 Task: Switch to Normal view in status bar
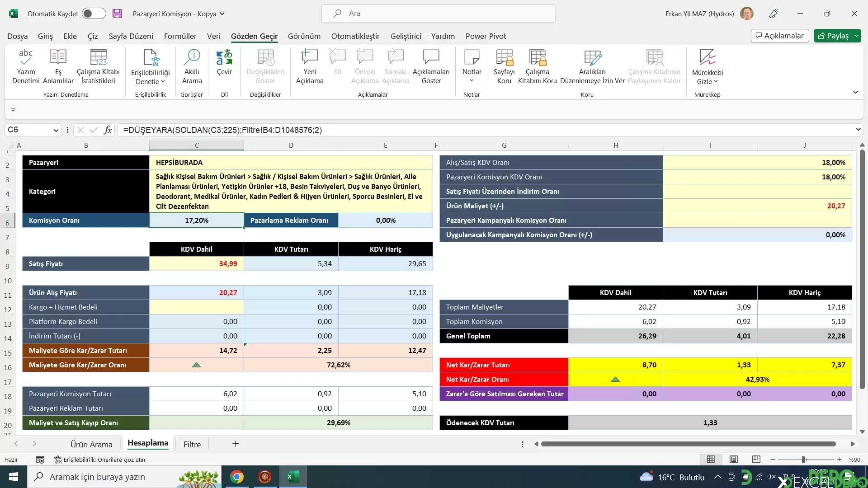coord(711,460)
